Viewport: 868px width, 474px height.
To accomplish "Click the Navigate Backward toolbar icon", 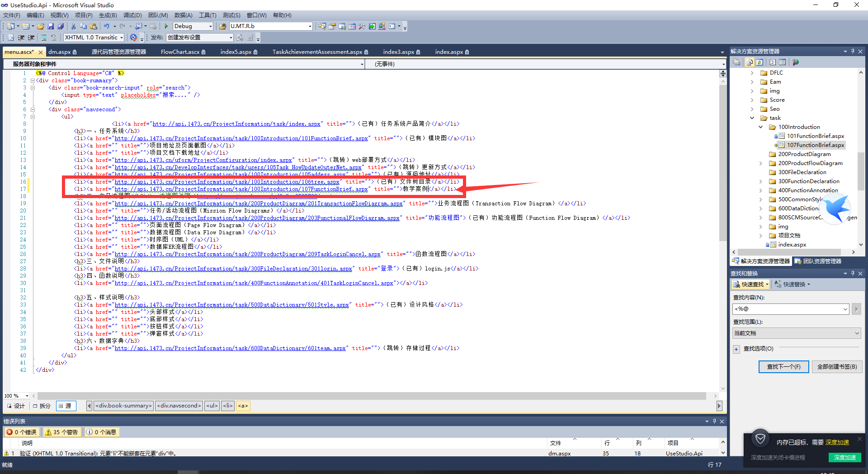I will click(x=139, y=26).
